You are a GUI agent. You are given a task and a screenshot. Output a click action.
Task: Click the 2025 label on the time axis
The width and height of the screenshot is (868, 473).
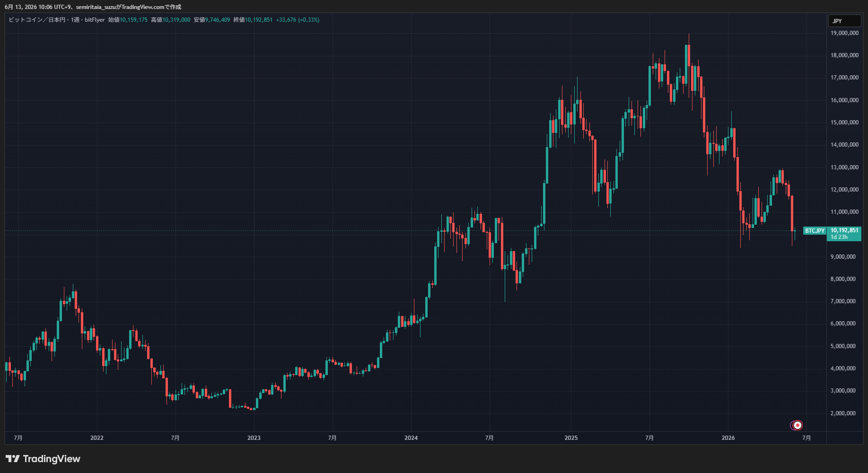[x=571, y=438]
